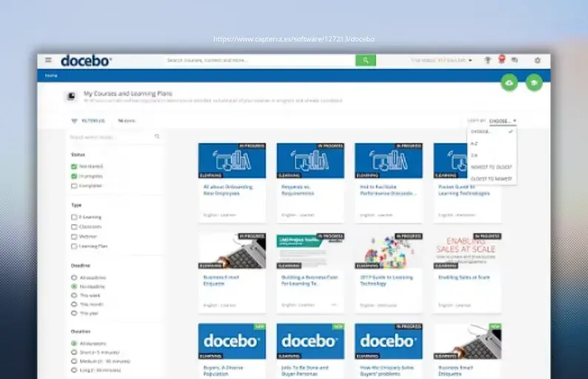Select This month deadline option

[74, 304]
